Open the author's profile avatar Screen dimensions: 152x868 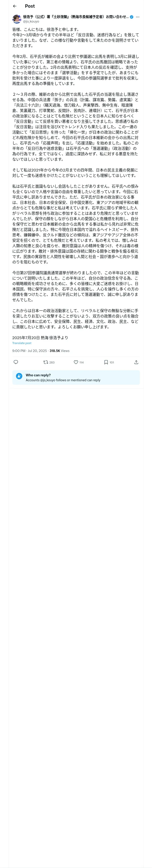tap(16, 19)
